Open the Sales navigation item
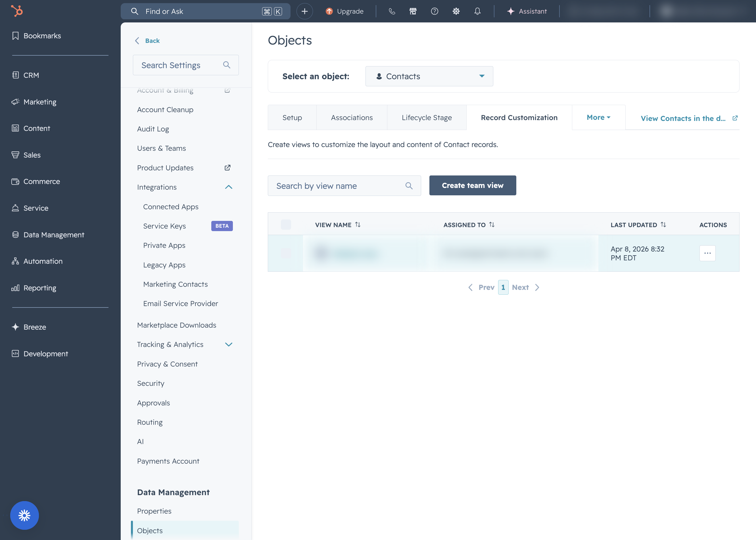Viewport: 756px width, 540px height. click(x=26, y=155)
